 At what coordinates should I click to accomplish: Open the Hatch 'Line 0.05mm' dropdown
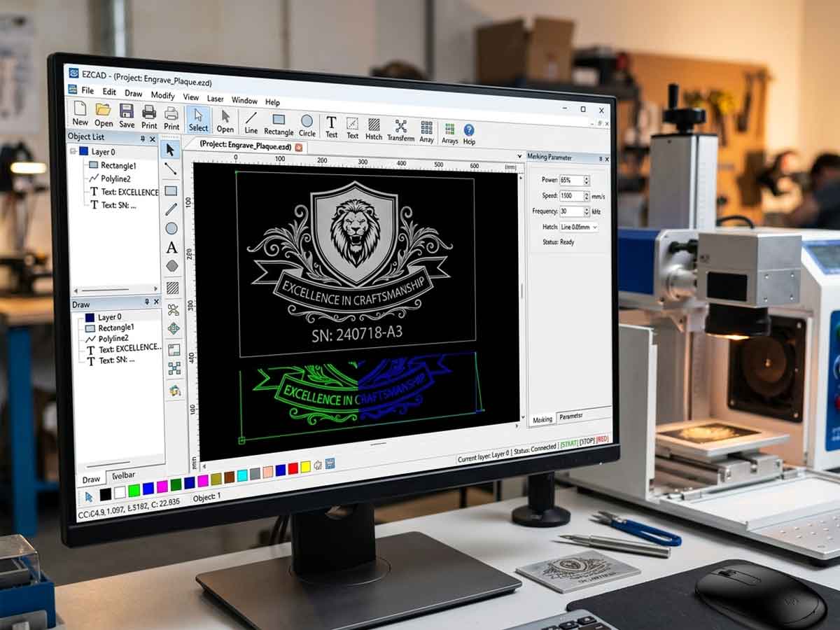pos(578,227)
